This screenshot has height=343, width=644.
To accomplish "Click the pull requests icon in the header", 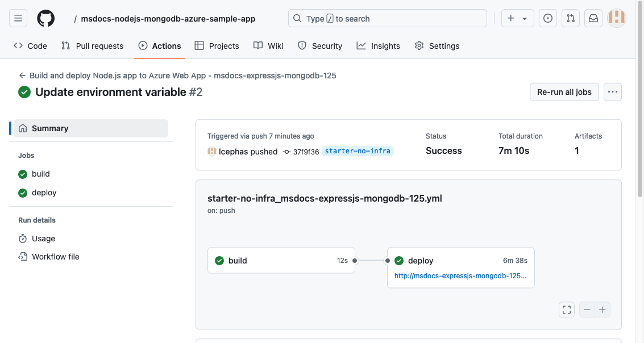I will tap(570, 18).
